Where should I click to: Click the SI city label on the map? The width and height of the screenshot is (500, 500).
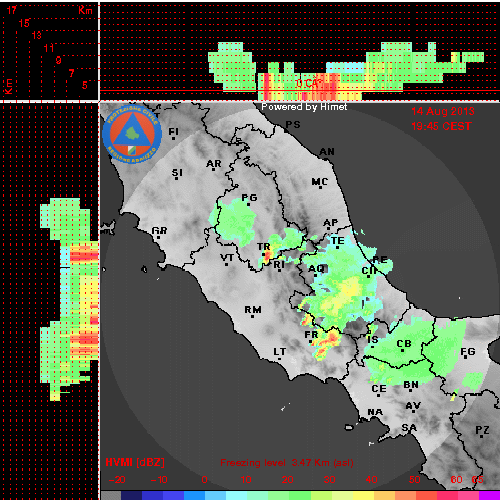click(x=177, y=173)
